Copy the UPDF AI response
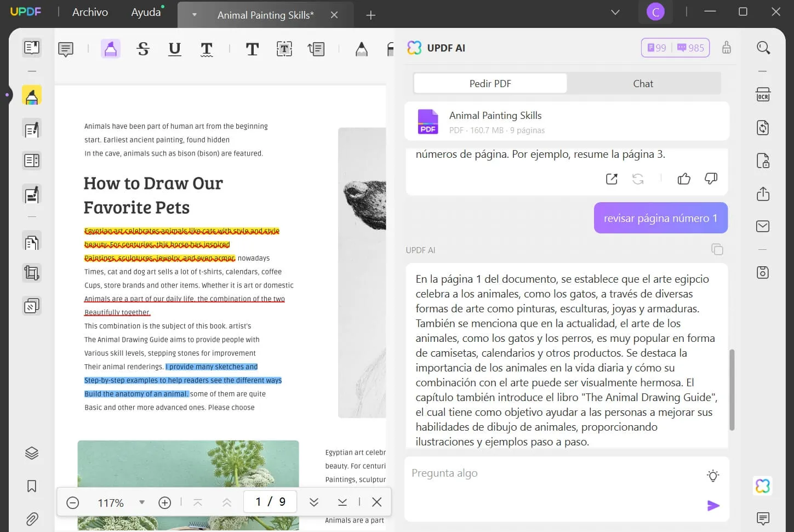The height and width of the screenshot is (532, 794). click(x=717, y=249)
